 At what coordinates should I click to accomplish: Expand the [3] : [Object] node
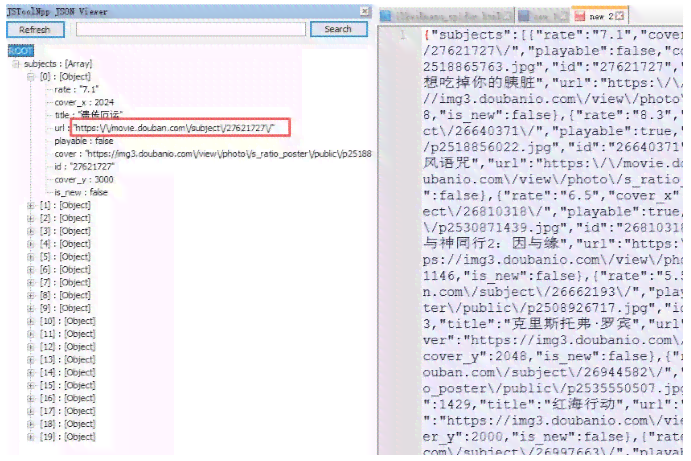coord(31,231)
